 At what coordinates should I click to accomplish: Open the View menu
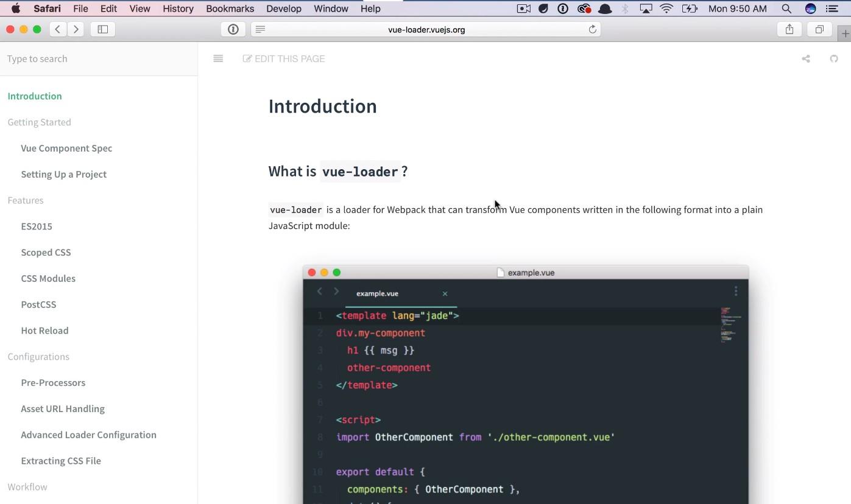(139, 9)
